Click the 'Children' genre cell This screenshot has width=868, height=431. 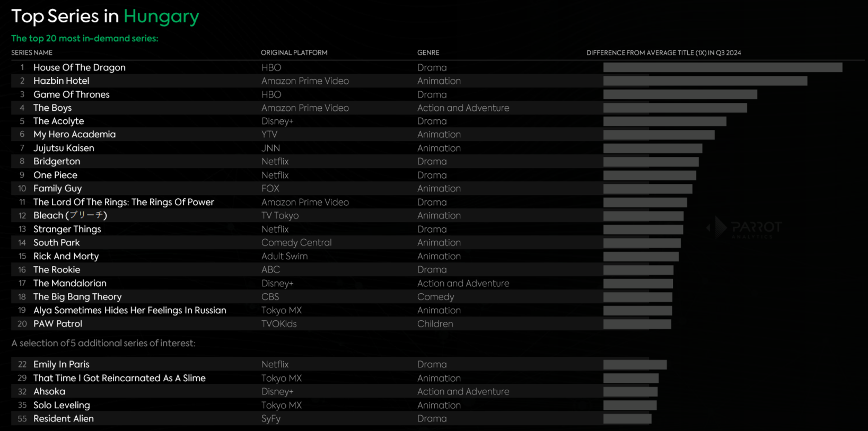click(435, 324)
